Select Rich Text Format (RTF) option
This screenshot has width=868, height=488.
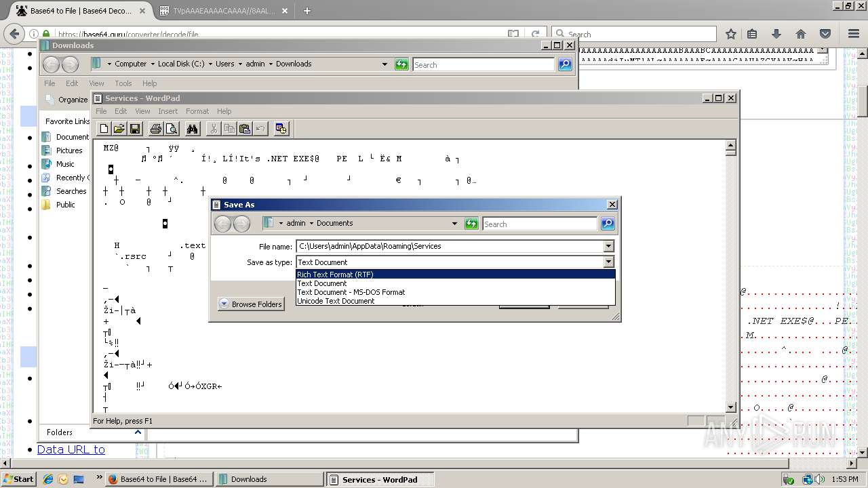click(x=456, y=274)
